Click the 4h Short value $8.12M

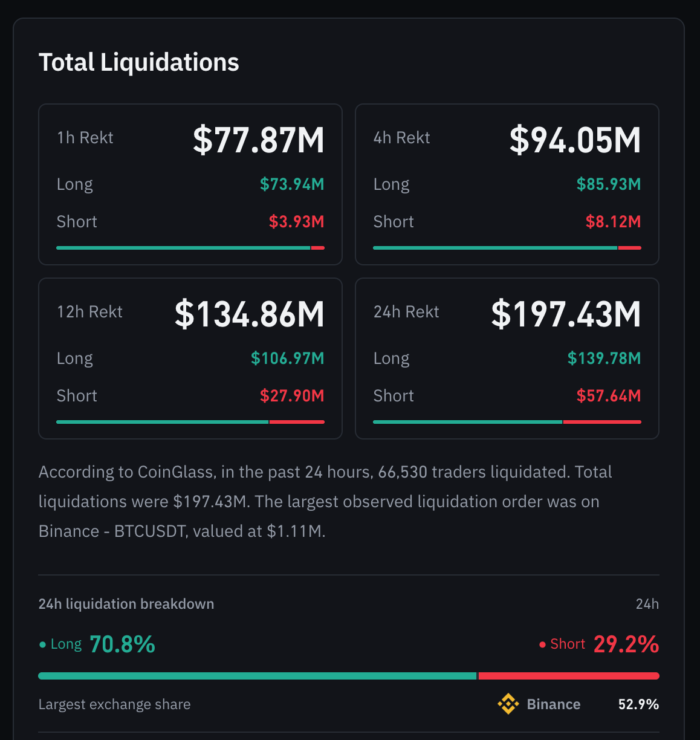(613, 222)
